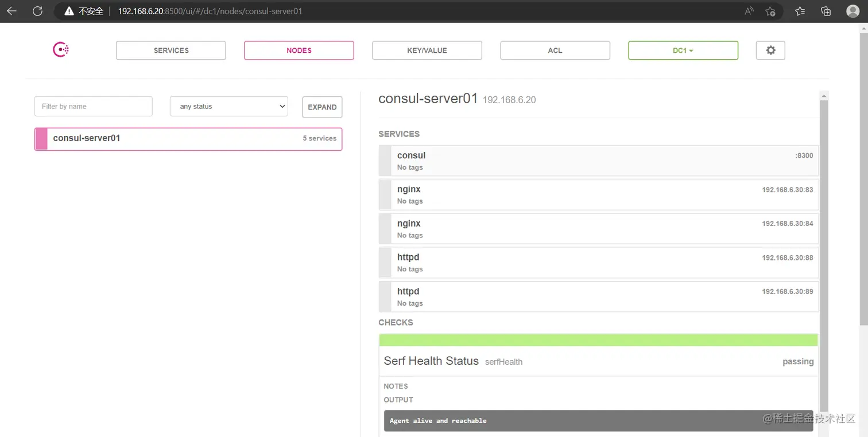
Task: Open the browser profile avatar
Action: coord(852,11)
